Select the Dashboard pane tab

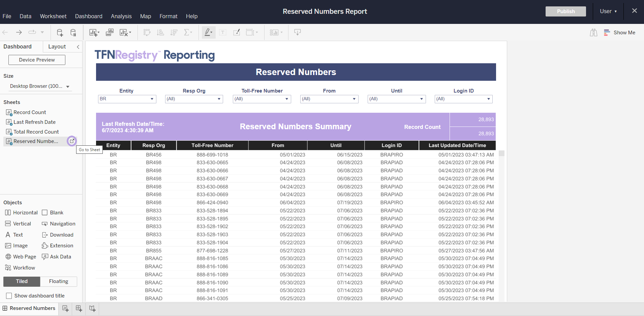pos(18,47)
